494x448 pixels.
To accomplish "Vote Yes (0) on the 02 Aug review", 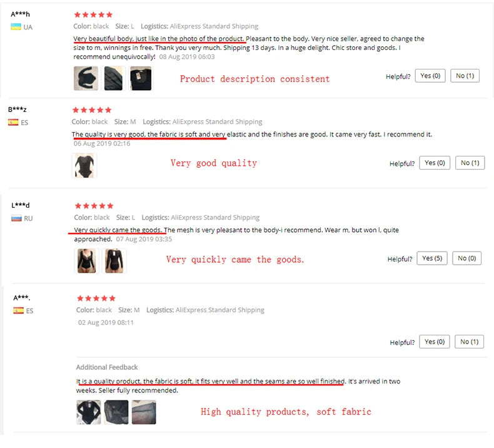I will 435,342.
